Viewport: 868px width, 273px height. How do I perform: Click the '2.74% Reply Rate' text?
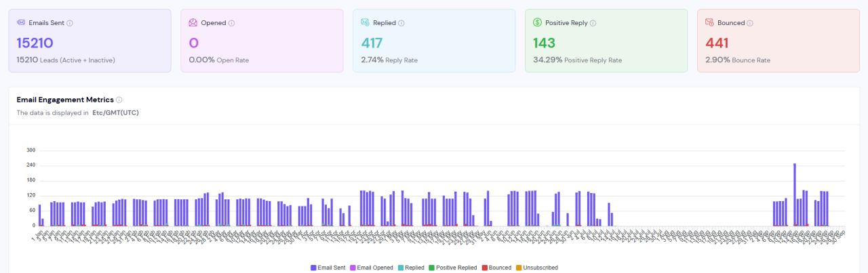(x=389, y=60)
